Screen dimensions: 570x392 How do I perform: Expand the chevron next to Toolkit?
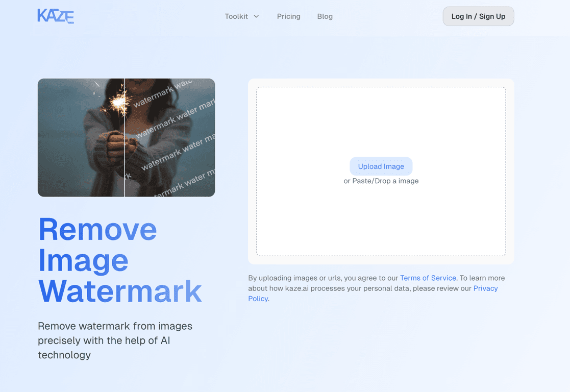pos(257,16)
